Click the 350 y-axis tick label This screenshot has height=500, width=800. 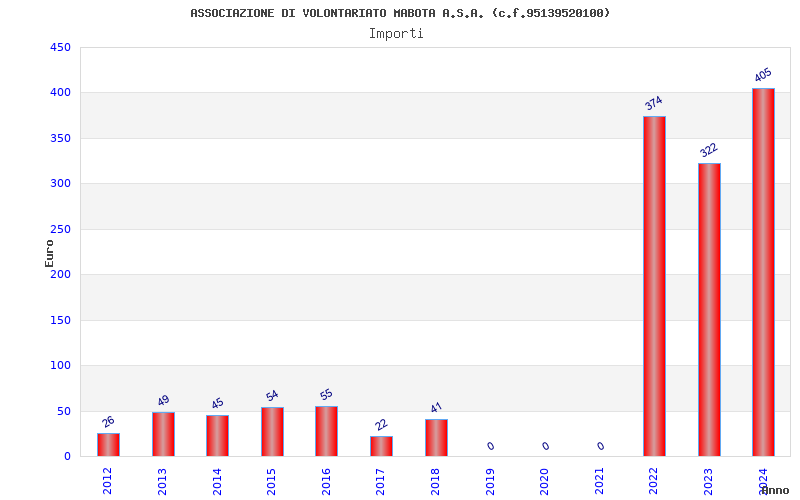click(x=60, y=138)
